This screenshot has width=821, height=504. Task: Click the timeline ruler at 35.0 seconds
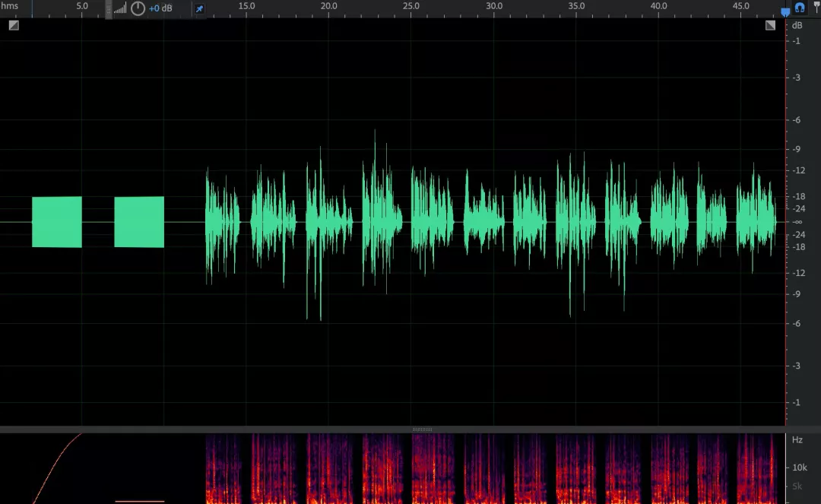click(x=576, y=6)
